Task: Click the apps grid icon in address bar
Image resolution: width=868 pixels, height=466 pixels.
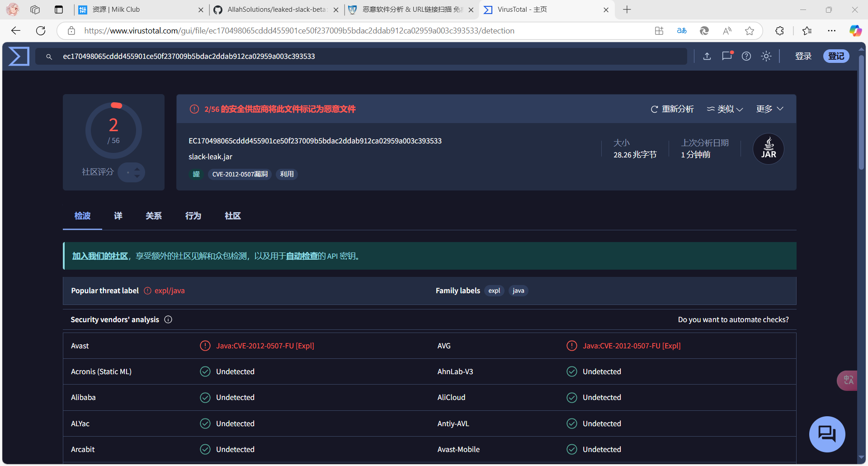Action: (659, 30)
